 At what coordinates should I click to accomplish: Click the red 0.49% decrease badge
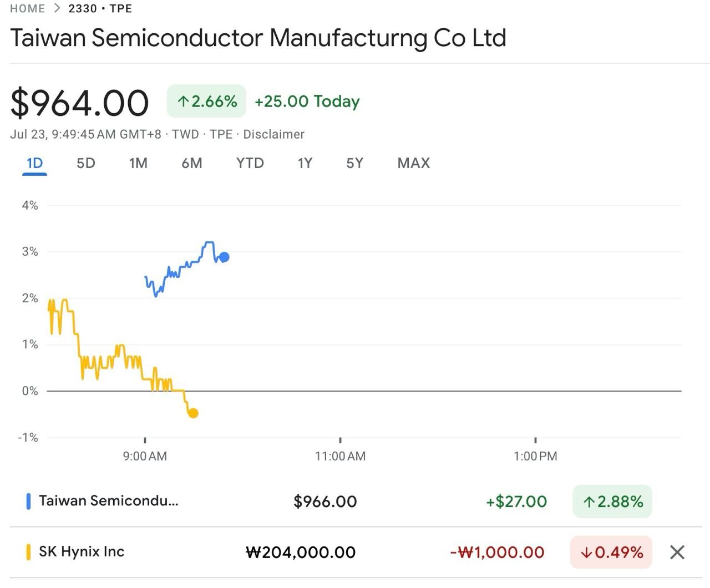(611, 552)
